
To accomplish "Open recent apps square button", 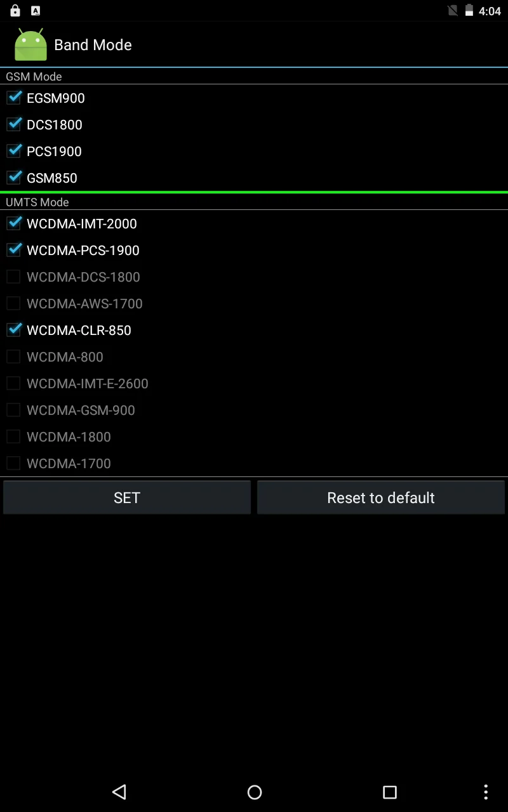I will pos(390,792).
